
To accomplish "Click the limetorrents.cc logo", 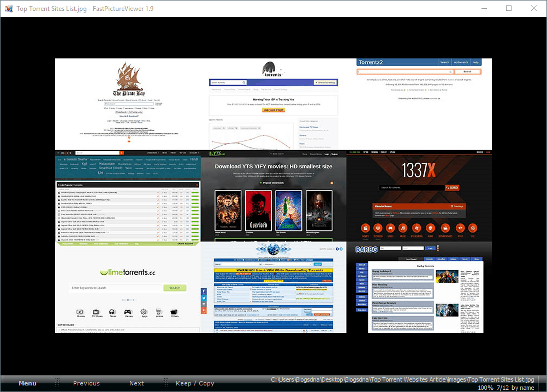I will 128,272.
